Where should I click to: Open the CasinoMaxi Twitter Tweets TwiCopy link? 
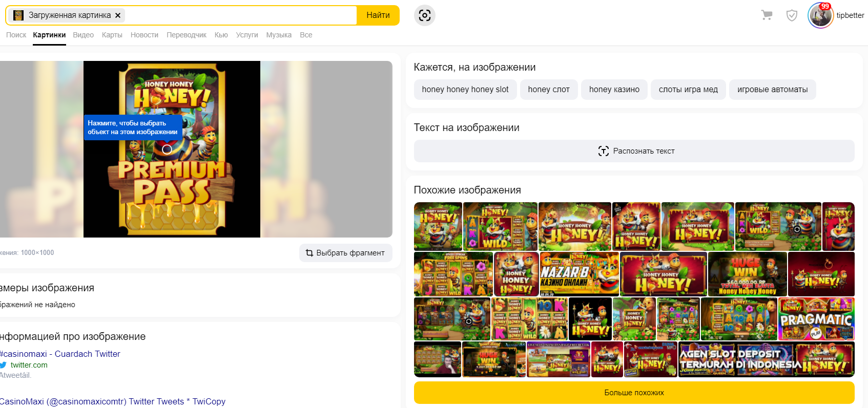[x=113, y=401]
